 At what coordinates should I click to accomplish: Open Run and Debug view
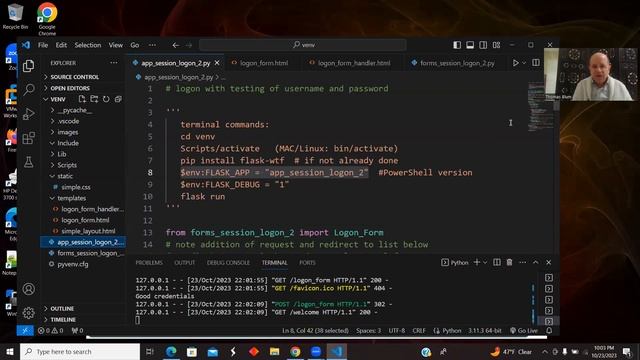[x=29, y=113]
